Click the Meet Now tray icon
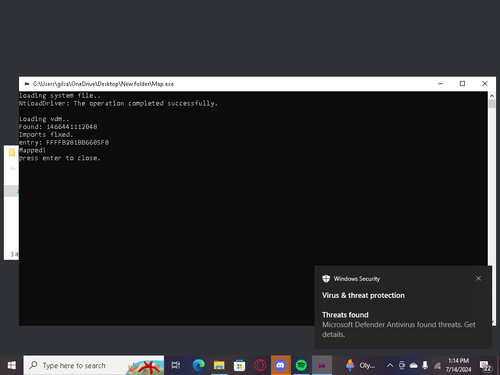 pos(402,366)
